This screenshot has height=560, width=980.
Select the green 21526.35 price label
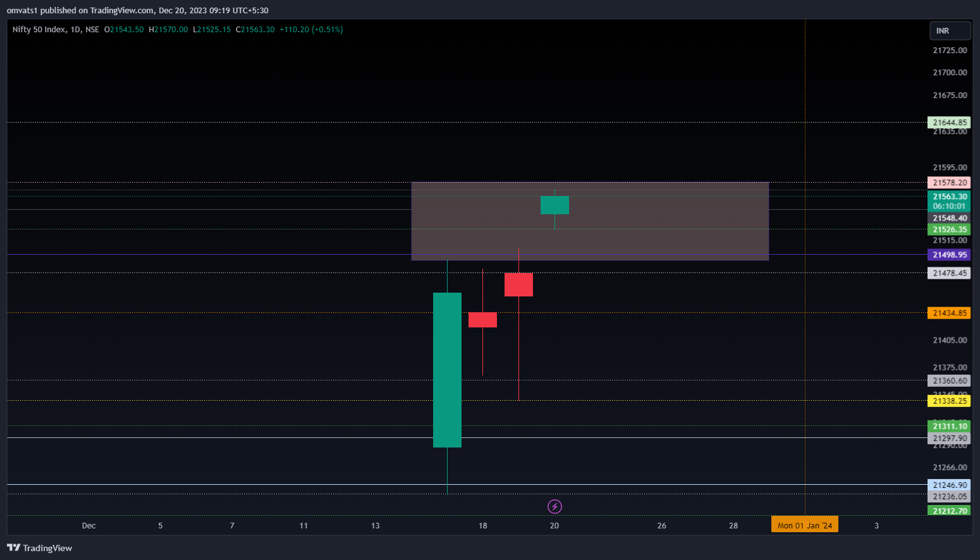pos(949,229)
